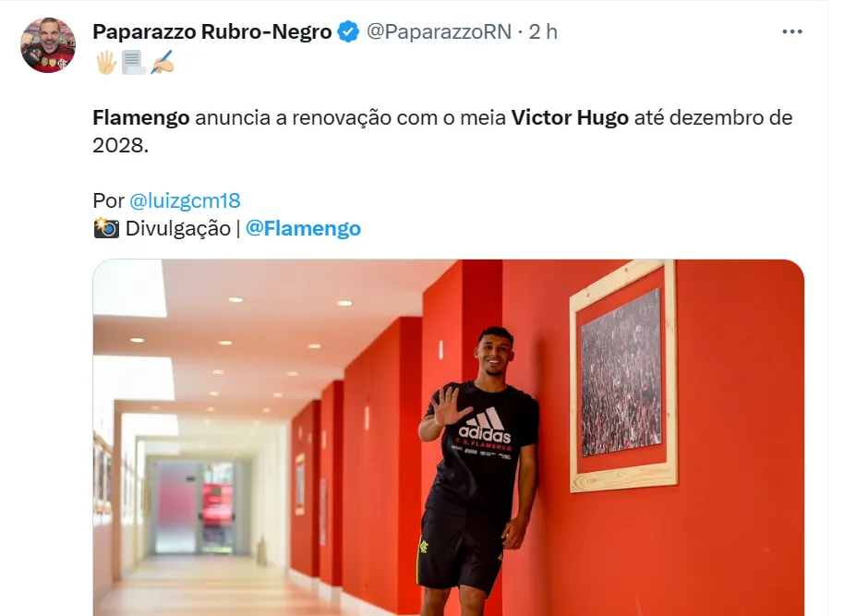Click bold Victor Hugo in tweet text

(x=570, y=117)
